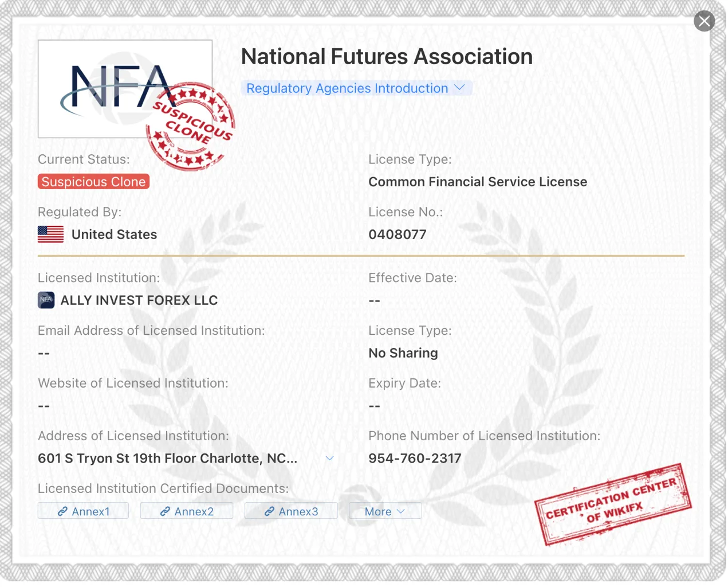This screenshot has height=587, width=728.
Task: Click the phone number 954-760-2317
Action: click(415, 459)
